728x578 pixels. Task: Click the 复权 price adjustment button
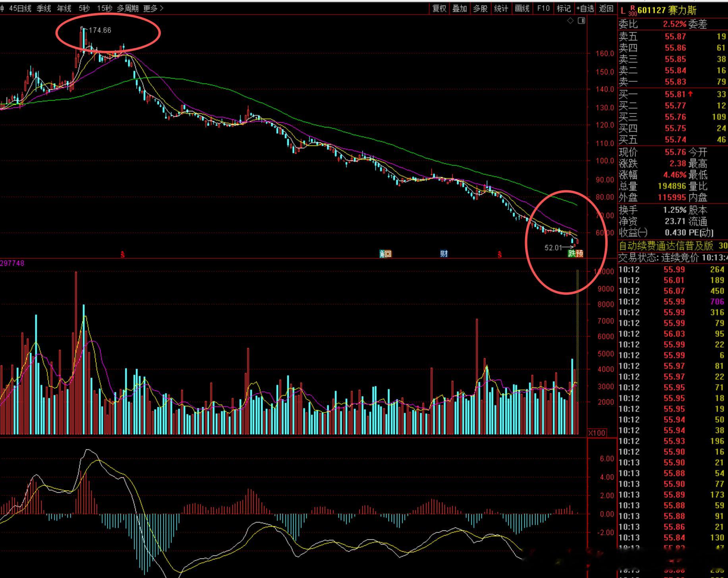click(439, 8)
